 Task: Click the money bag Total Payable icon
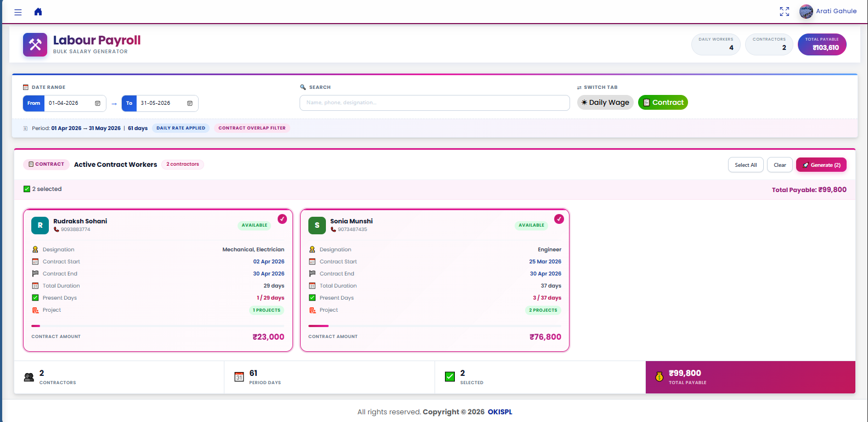pyautogui.click(x=660, y=376)
